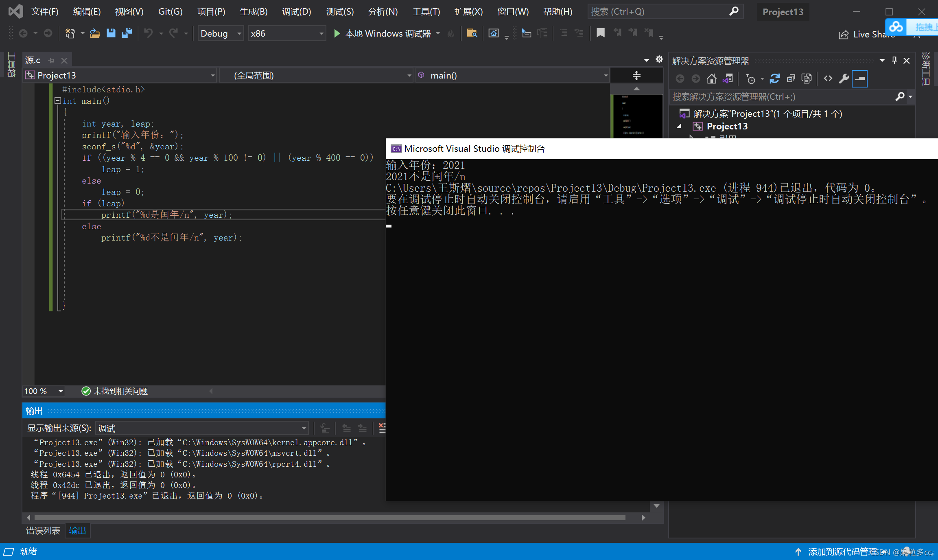
Task: Open the 帮助(H) menu
Action: pyautogui.click(x=558, y=11)
